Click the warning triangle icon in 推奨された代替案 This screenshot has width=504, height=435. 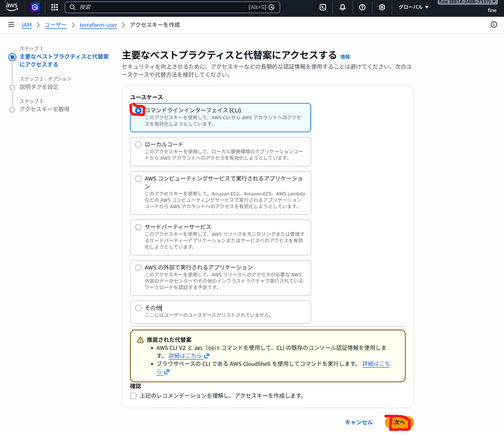(140, 340)
